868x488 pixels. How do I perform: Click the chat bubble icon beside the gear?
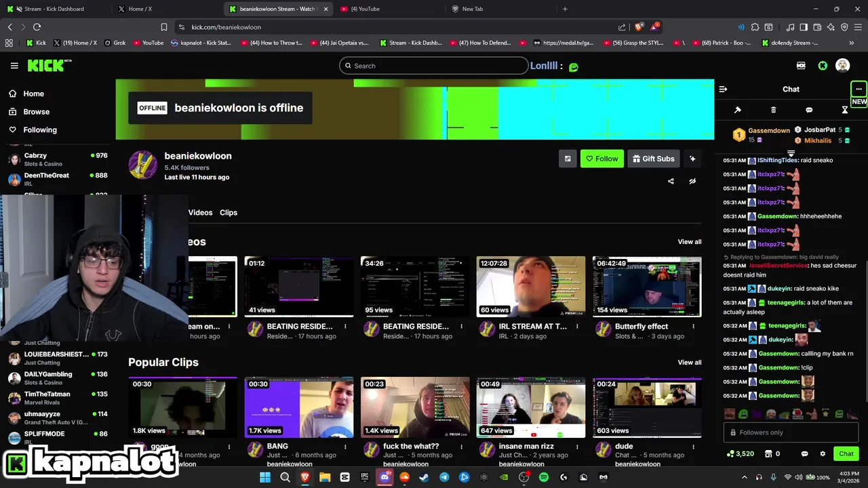pyautogui.click(x=804, y=453)
